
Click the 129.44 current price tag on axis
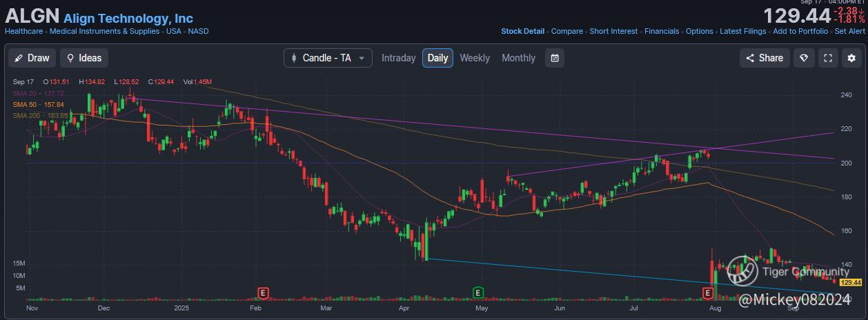(851, 282)
